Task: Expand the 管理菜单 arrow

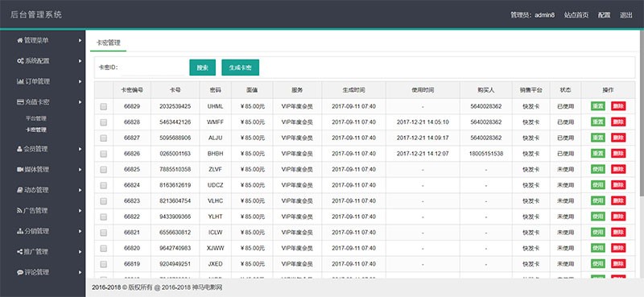Action: [x=80, y=40]
